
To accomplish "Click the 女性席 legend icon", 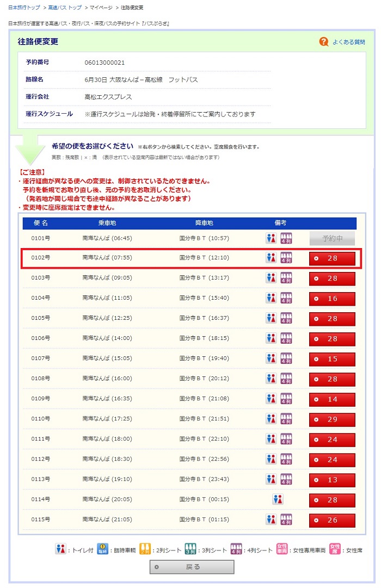I will point(335,549).
